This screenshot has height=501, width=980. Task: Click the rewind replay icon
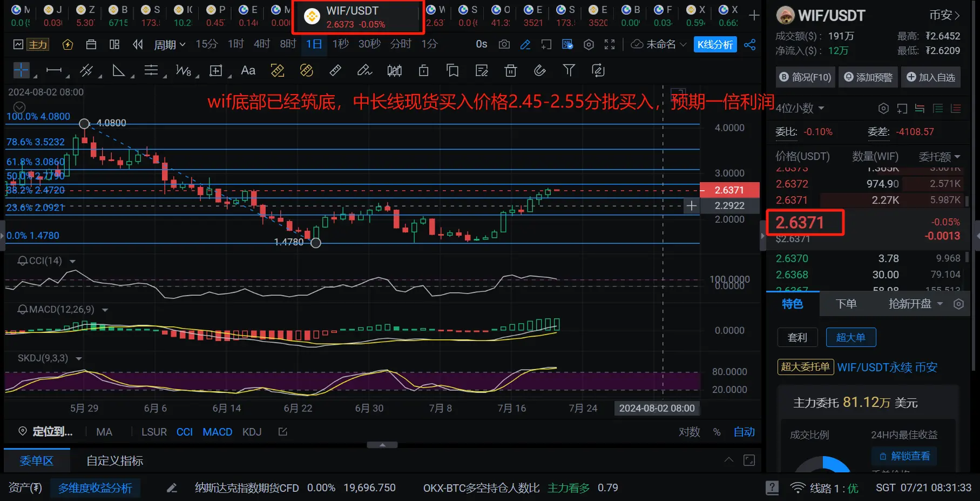click(138, 44)
